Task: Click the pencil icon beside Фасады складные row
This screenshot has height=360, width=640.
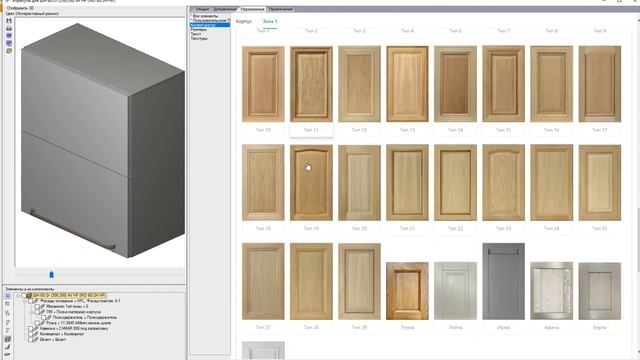Action: [36, 301]
